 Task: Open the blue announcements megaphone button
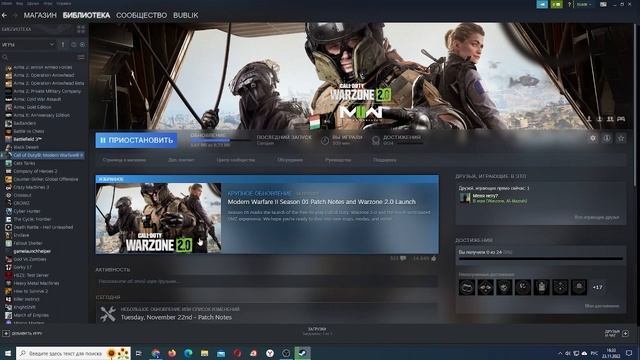542,4
